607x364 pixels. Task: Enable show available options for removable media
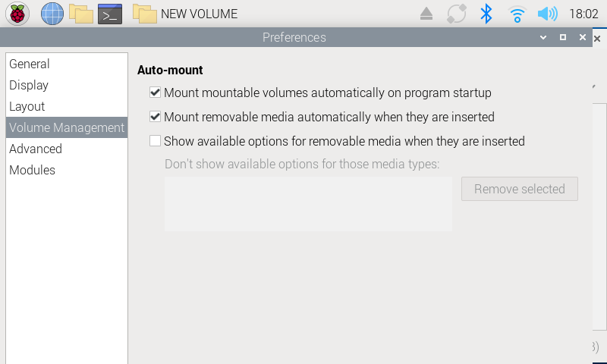(156, 141)
